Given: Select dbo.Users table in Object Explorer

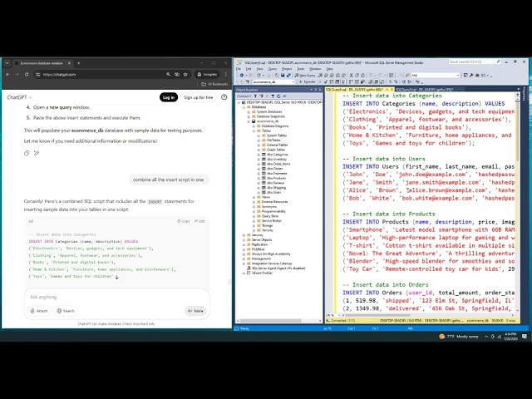Looking at the screenshot, I should click(273, 192).
